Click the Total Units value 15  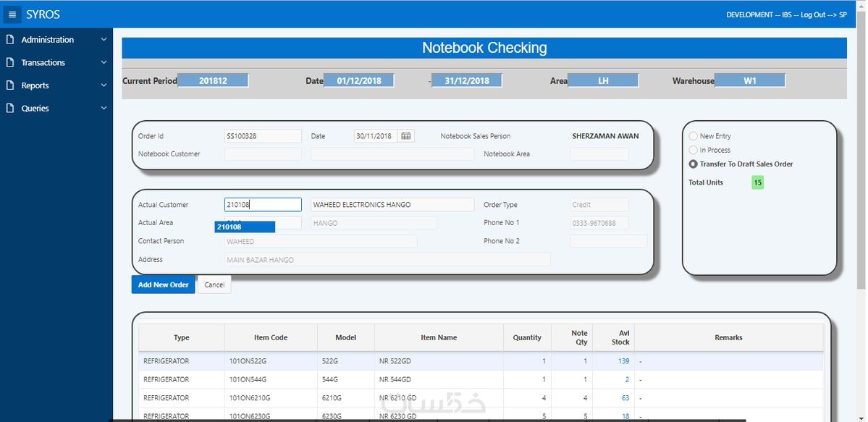coord(758,182)
